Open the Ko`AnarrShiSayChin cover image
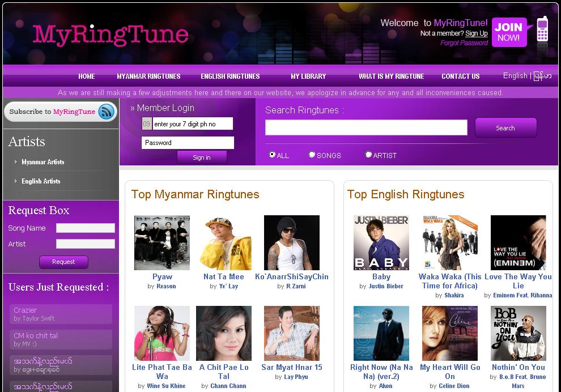Image resolution: width=561 pixels, height=392 pixels. pos(292,242)
